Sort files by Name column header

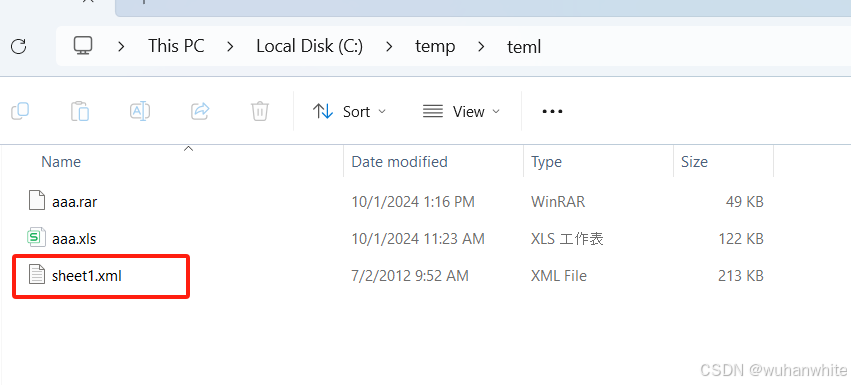61,162
